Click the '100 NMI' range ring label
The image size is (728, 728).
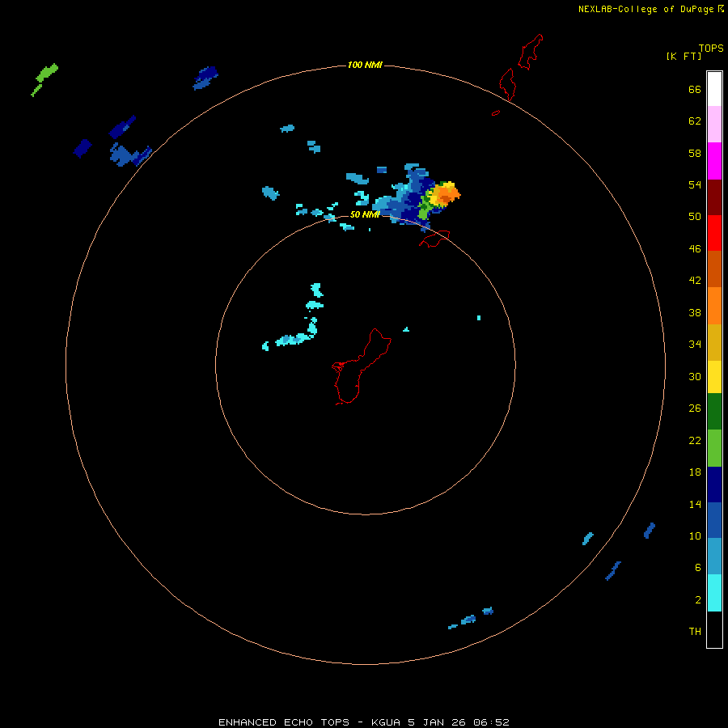(x=365, y=65)
